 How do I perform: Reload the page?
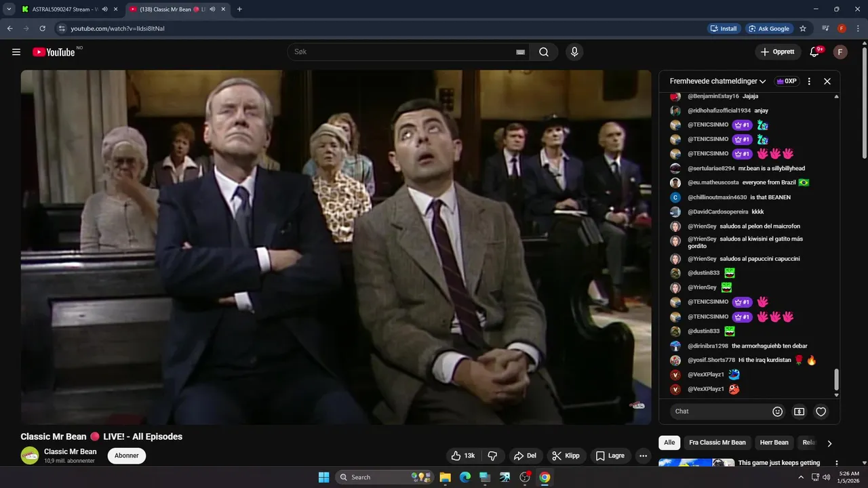pos(42,28)
